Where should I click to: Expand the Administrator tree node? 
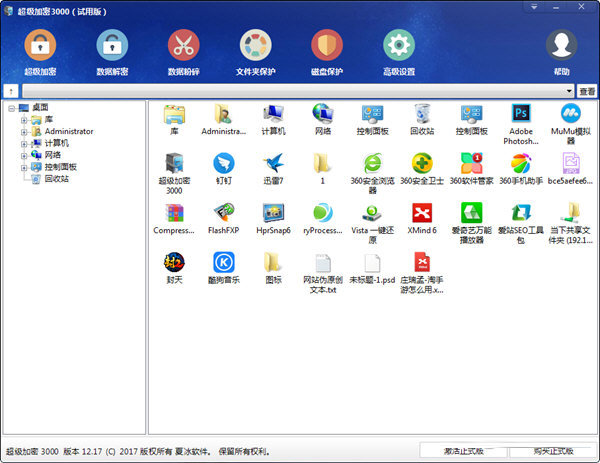24,131
